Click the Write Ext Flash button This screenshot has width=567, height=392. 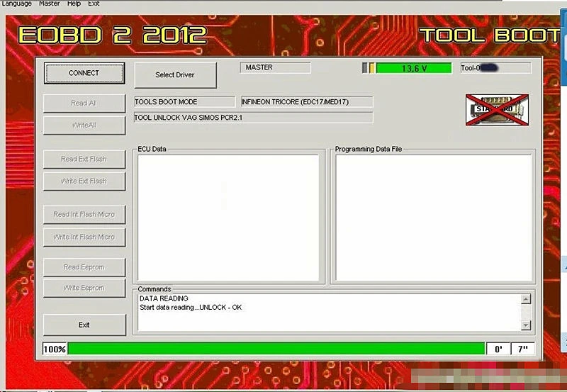tap(84, 181)
